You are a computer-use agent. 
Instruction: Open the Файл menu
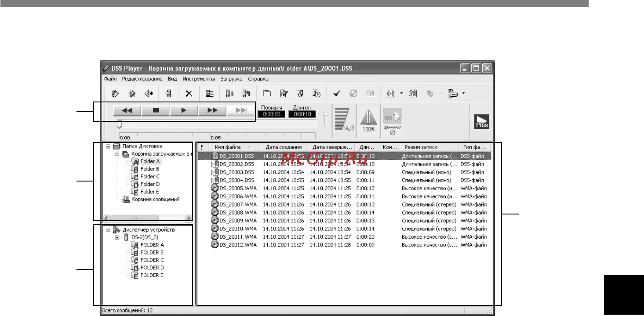tap(110, 79)
